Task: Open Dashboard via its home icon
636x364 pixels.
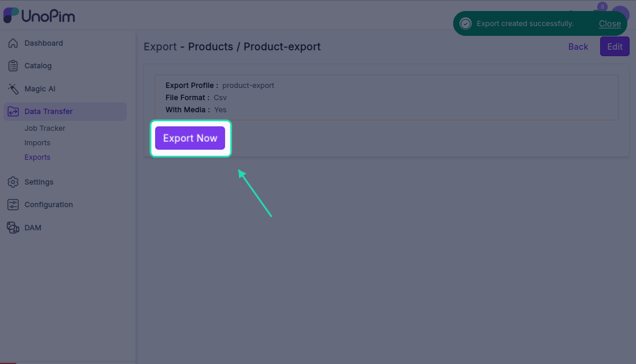Action: [13, 43]
